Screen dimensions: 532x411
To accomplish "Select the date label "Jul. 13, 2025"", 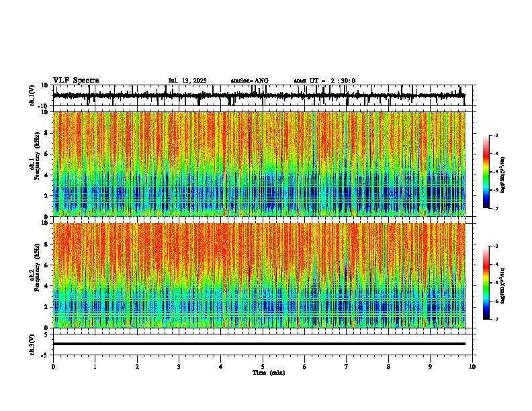I will pyautogui.click(x=187, y=81).
